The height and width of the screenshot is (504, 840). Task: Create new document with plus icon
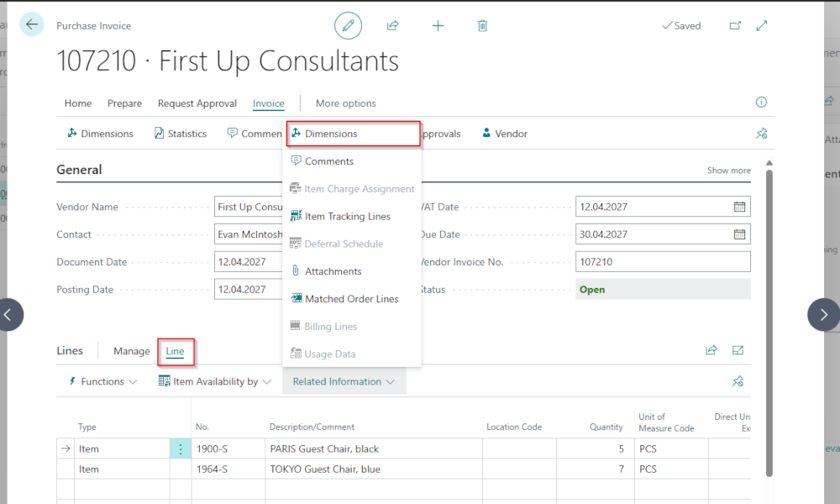(x=438, y=26)
